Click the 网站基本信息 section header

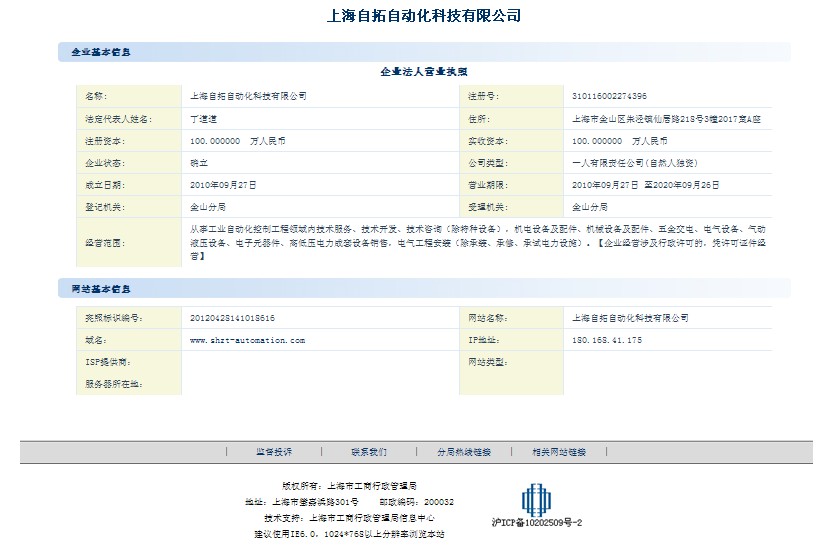pyautogui.click(x=101, y=289)
